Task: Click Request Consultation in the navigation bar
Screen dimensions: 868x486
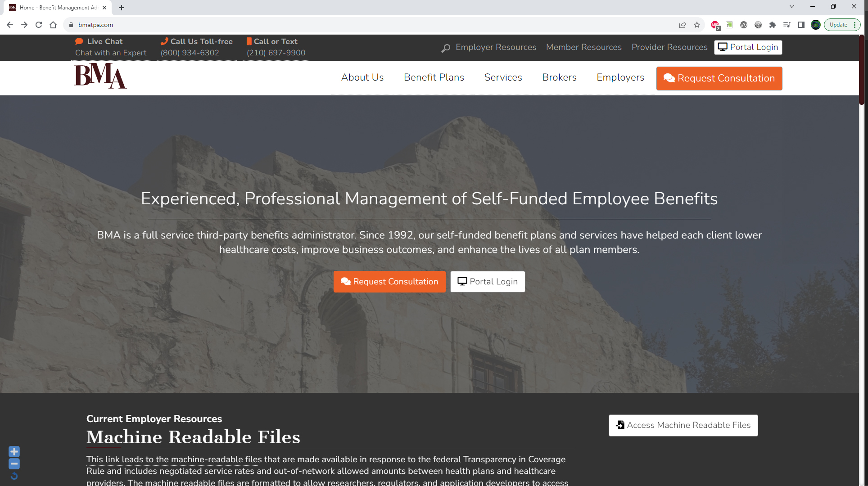Action: pos(719,78)
